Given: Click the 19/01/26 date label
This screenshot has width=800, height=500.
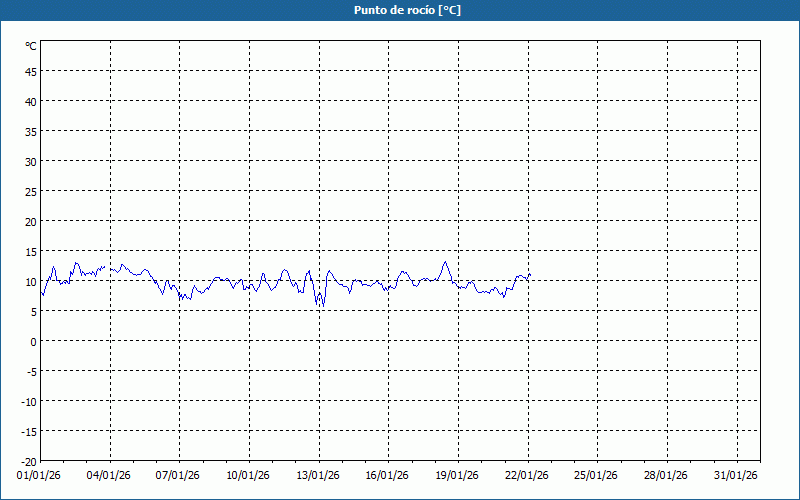Looking at the screenshot, I should 458,475.
